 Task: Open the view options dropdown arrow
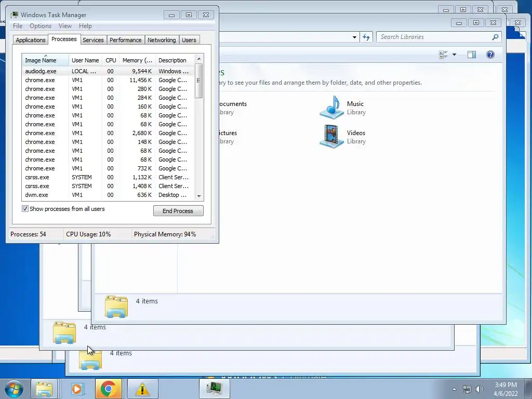[454, 55]
